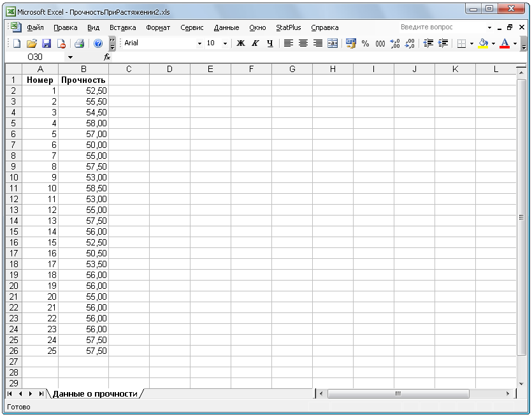
Task: Apply cell borders with the borders icon
Action: 461,43
